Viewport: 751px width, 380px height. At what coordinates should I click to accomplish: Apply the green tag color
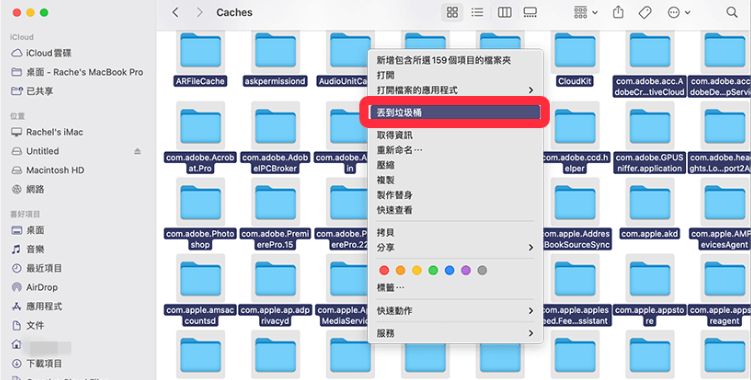point(433,270)
